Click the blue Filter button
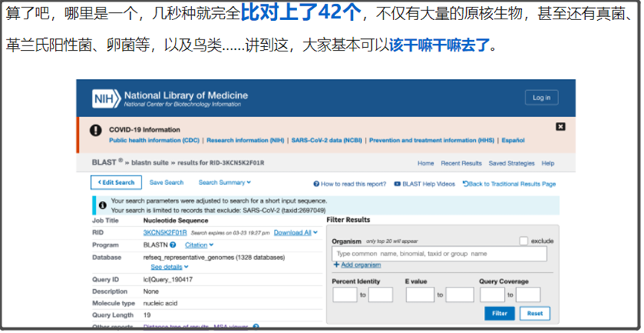The width and height of the screenshot is (644, 333). (x=500, y=314)
